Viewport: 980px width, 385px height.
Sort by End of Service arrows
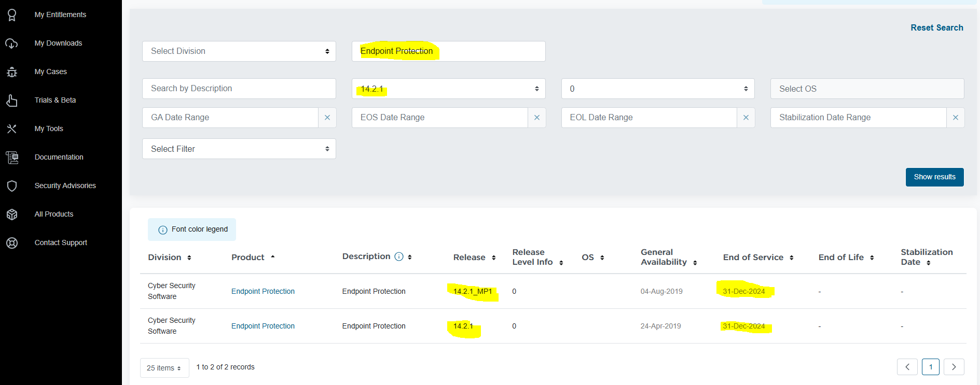tap(792, 258)
